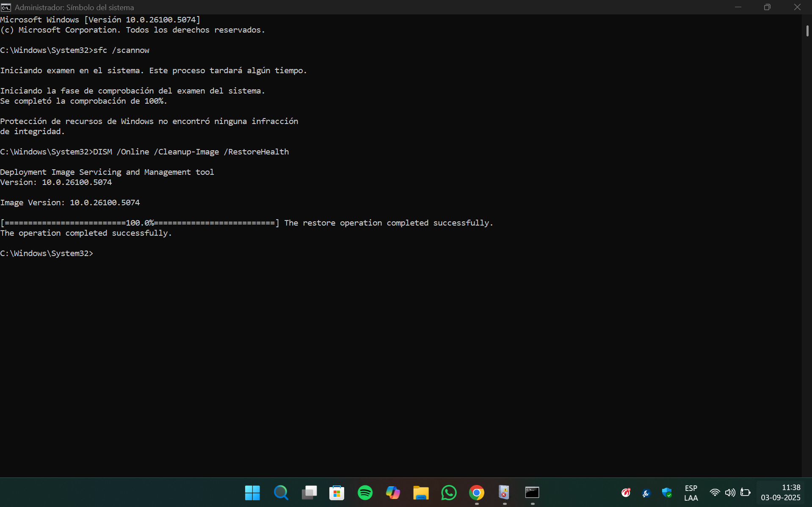This screenshot has height=507, width=812.
Task: Open WhatsApp from the taskbar
Action: pyautogui.click(x=449, y=493)
